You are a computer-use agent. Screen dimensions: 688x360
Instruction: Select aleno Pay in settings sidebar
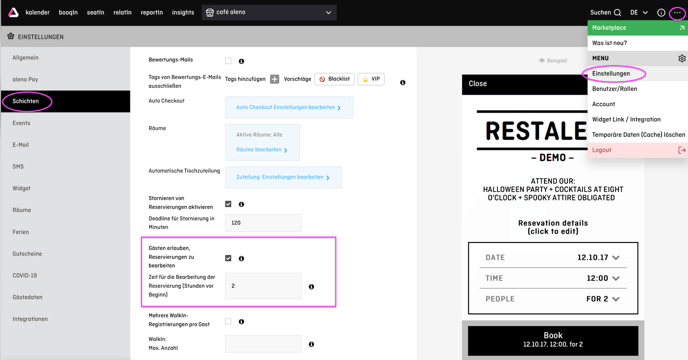click(65, 79)
